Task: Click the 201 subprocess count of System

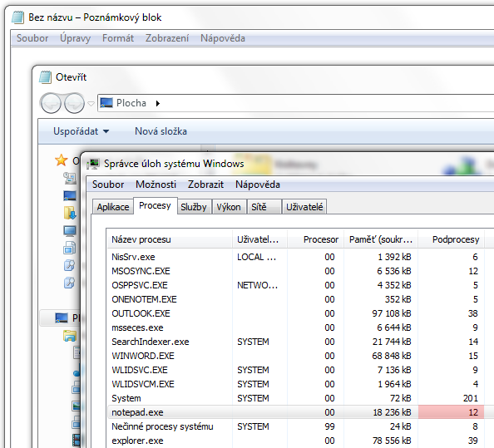Action: point(471,399)
